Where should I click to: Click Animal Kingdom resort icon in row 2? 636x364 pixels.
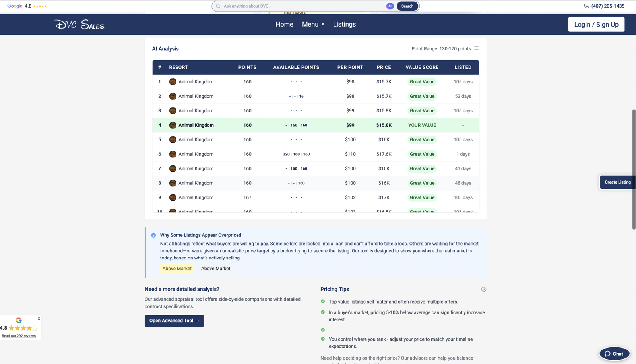pos(173,96)
